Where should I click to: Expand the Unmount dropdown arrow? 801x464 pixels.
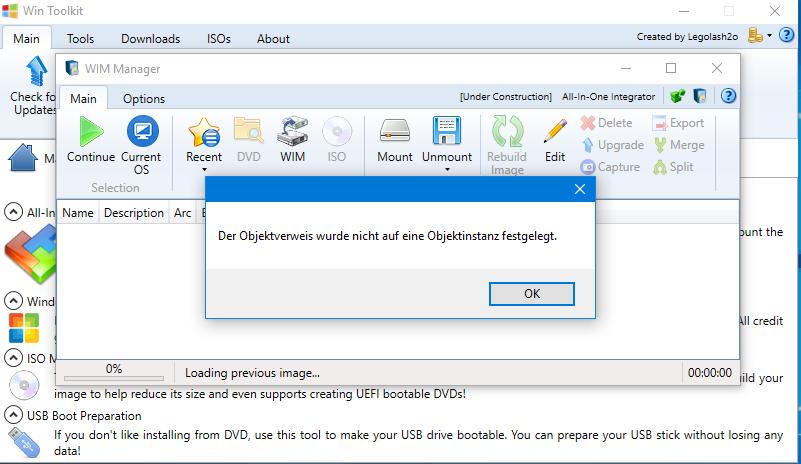pyautogui.click(x=447, y=170)
